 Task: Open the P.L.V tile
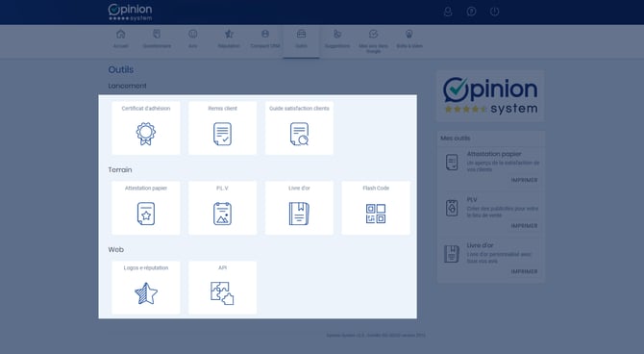coord(223,208)
